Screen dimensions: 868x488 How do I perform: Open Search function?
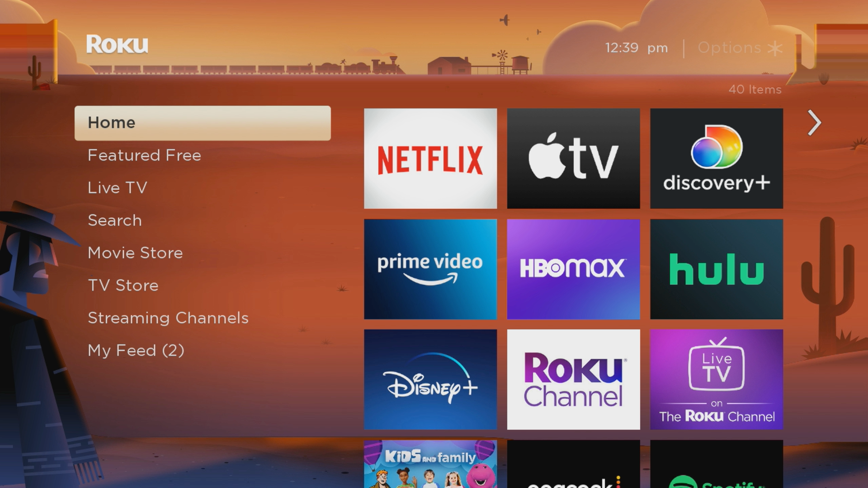pyautogui.click(x=115, y=221)
